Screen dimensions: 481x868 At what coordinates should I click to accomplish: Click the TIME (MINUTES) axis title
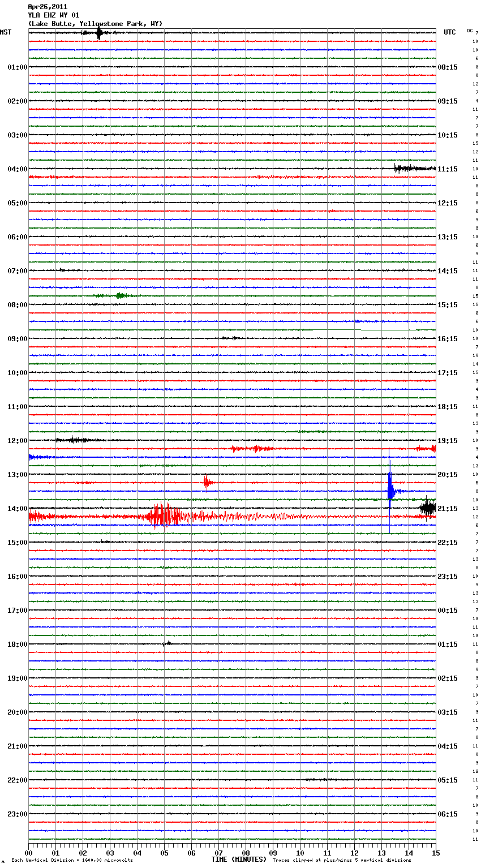coord(239,860)
